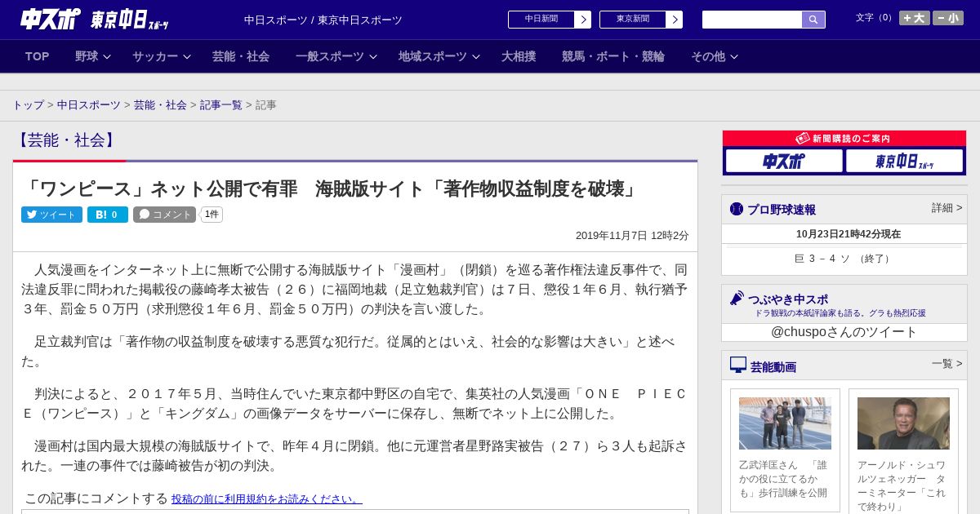The height and width of the screenshot is (514, 980).
Task: Click arrow next to 中日新聞
Action: coord(583,20)
